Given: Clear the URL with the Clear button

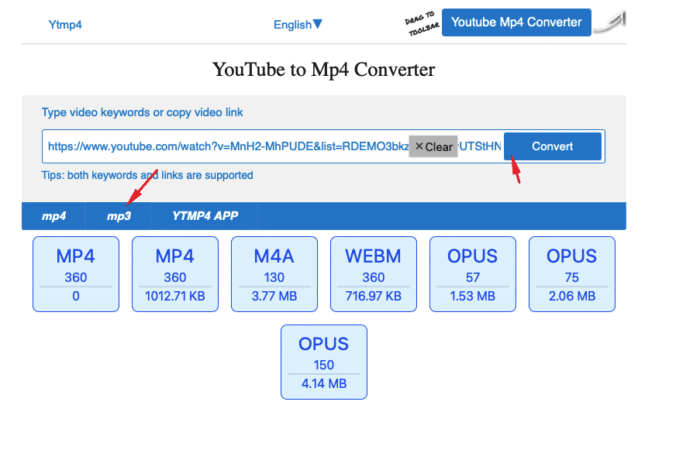Looking at the screenshot, I should click(x=433, y=146).
